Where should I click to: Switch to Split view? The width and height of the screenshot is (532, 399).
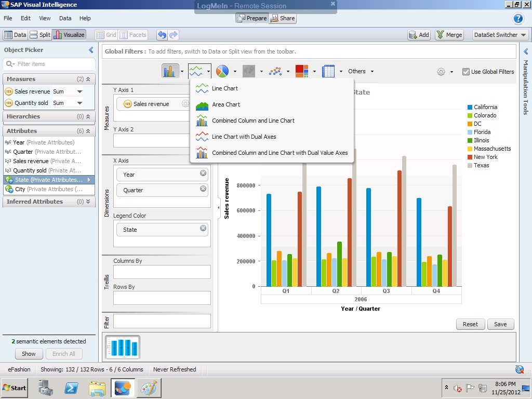39,35
